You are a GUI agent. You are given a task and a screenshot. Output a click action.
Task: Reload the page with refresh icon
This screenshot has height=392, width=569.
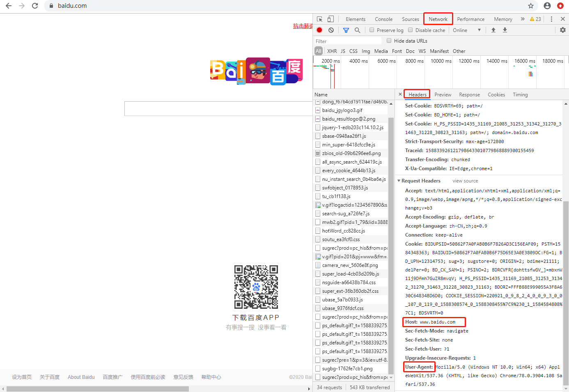click(x=35, y=6)
